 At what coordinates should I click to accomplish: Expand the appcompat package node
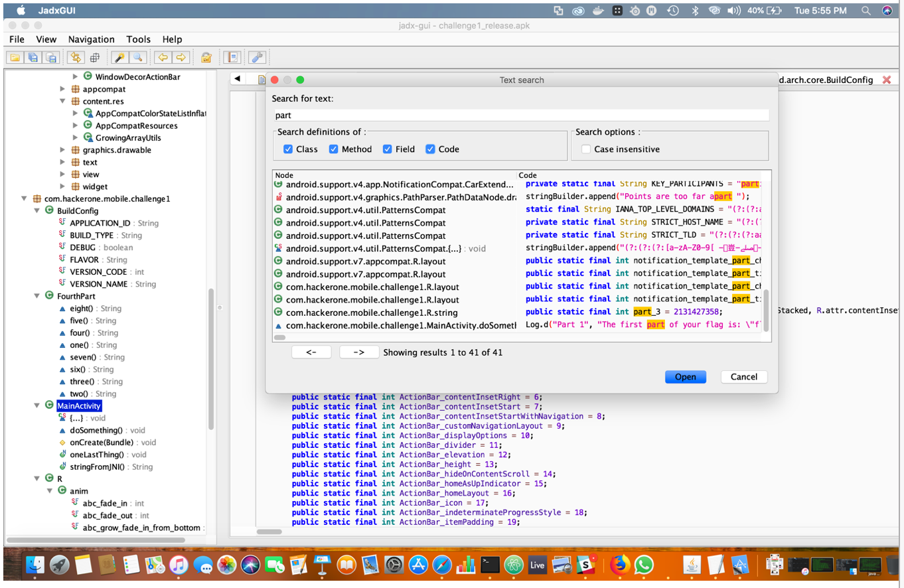[x=62, y=89]
